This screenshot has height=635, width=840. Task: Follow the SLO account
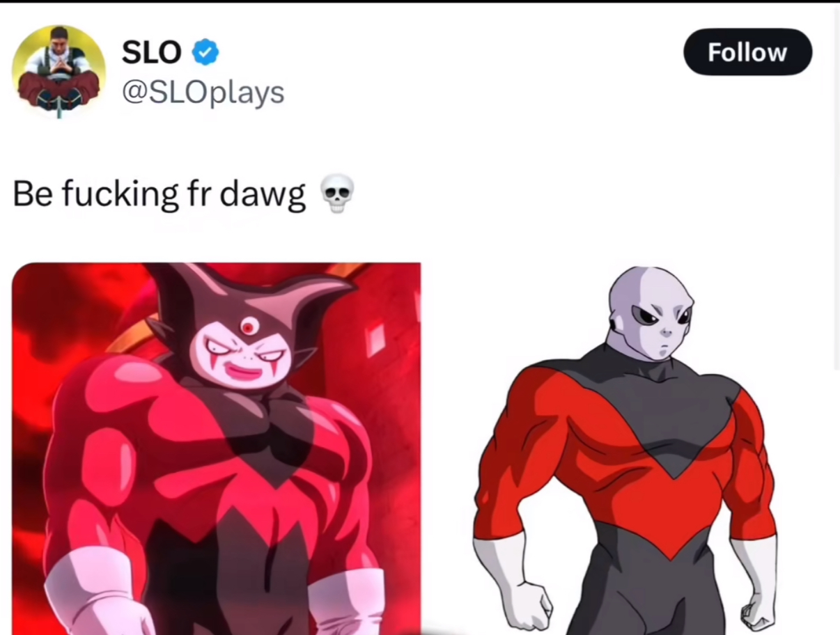click(747, 52)
